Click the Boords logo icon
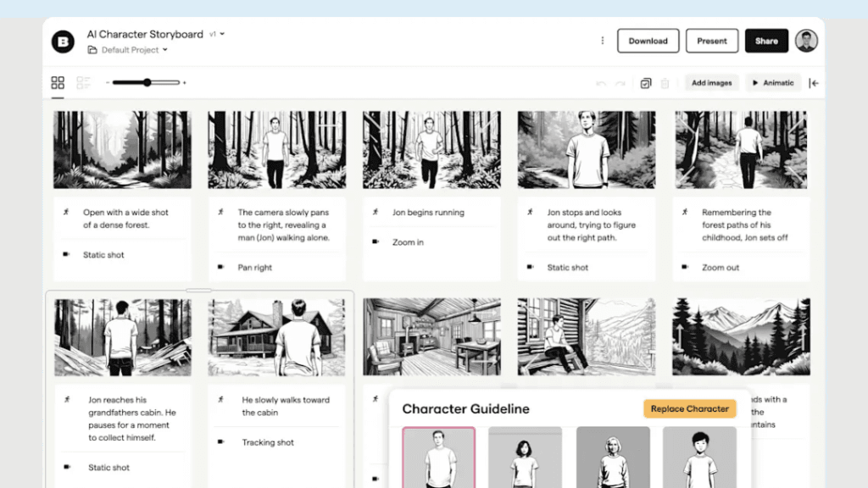The width and height of the screenshot is (868, 488). pos(63,42)
